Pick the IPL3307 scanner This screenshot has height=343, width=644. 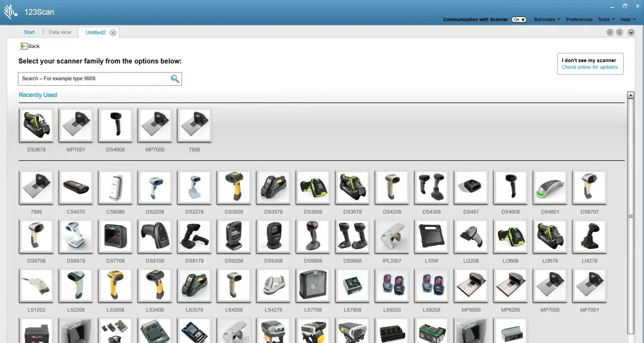pos(392,237)
